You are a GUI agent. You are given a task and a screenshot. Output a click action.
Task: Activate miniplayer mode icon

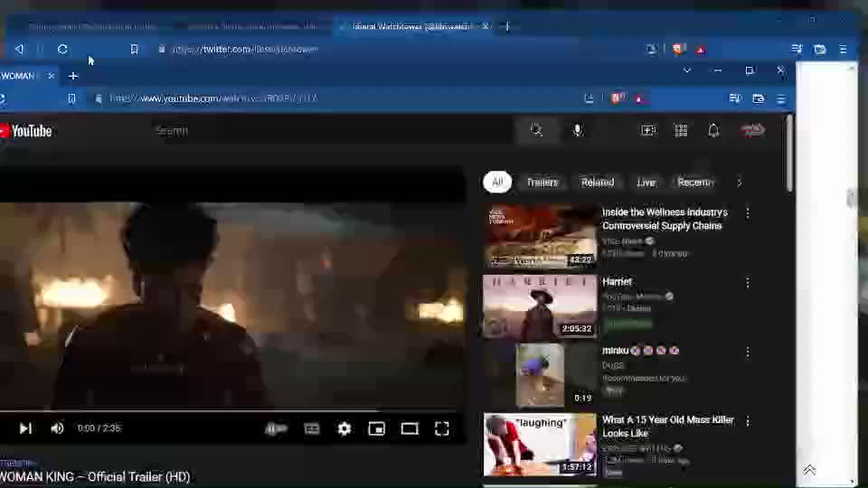coord(376,428)
